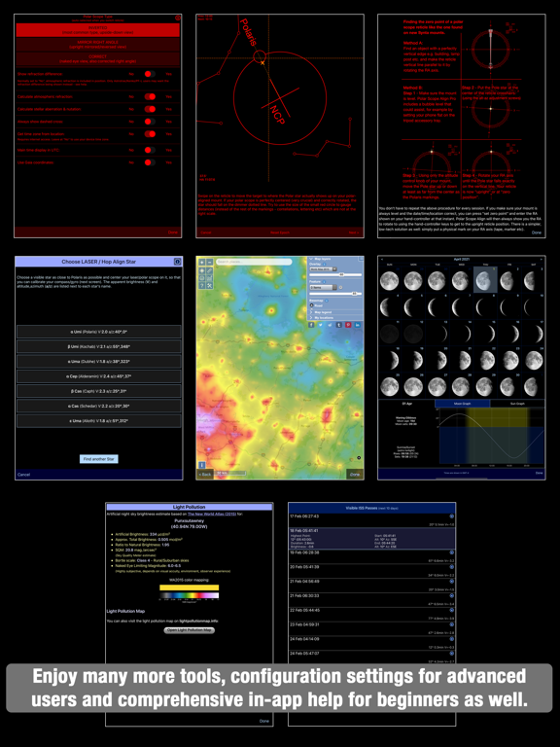Toggle Show refraction difference switch

point(150,74)
